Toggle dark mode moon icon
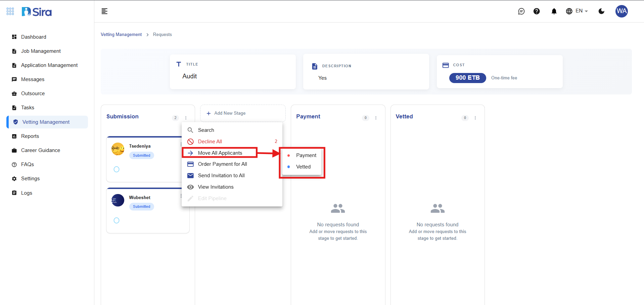This screenshot has width=644, height=305. coord(601,11)
